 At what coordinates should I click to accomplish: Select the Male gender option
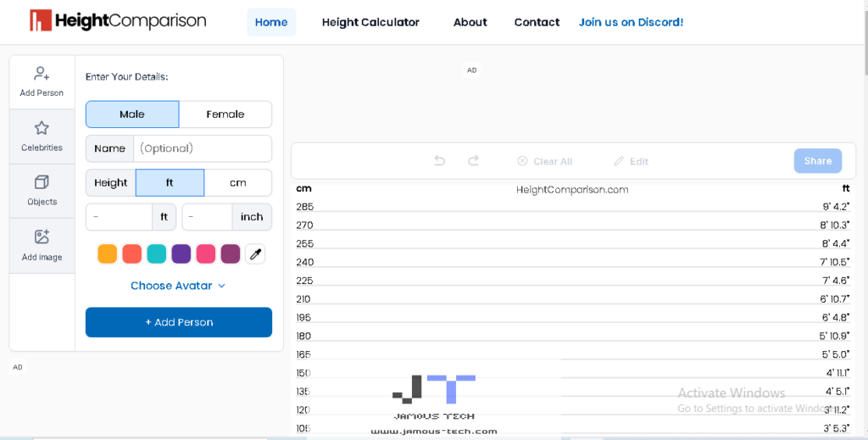coord(132,114)
